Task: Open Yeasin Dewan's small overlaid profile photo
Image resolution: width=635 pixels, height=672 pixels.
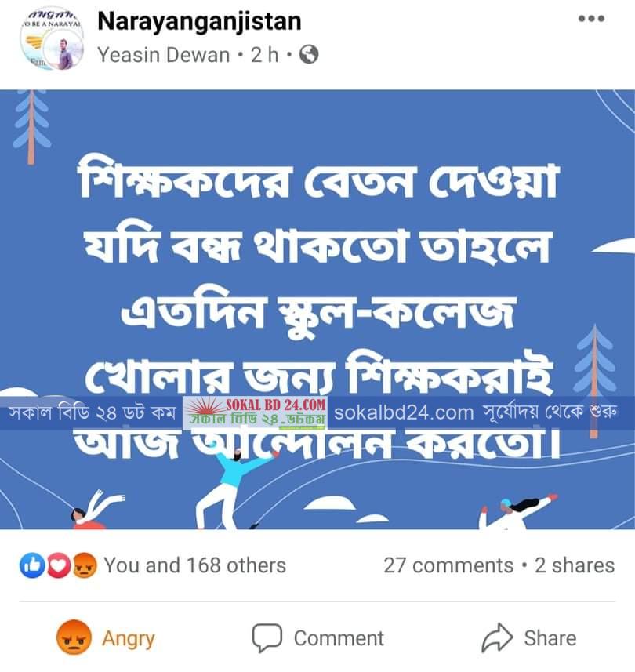Action: point(63,50)
